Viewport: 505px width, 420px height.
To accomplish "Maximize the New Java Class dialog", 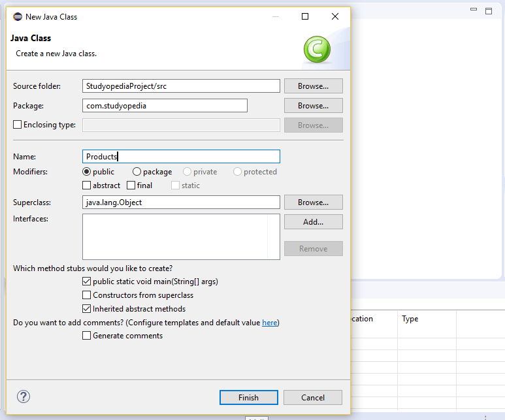I will pos(304,16).
